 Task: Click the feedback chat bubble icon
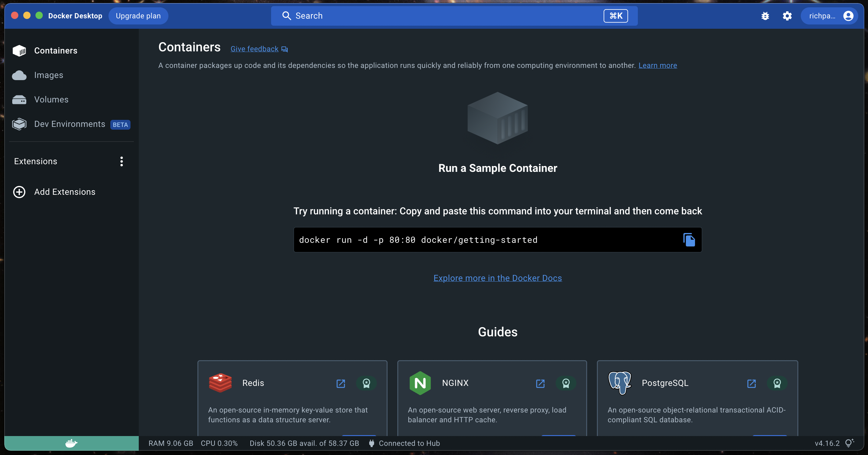(284, 49)
